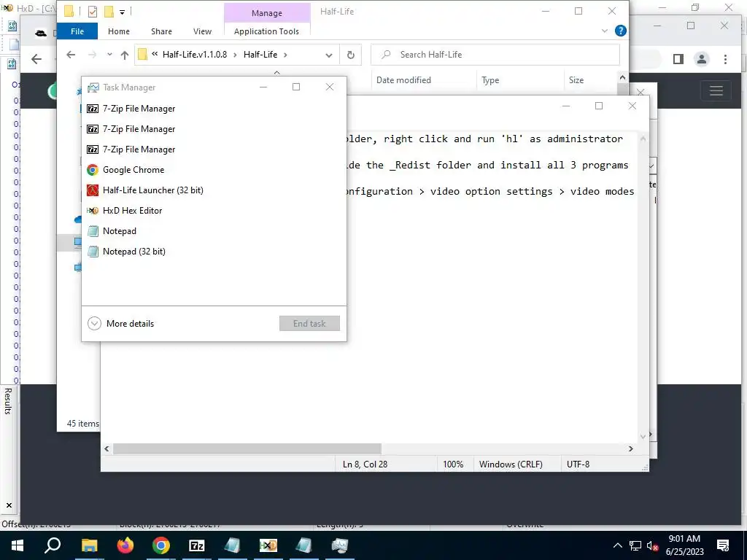The width and height of the screenshot is (747, 560).
Task: Switch to Chrome from the taskbar
Action: [161, 545]
